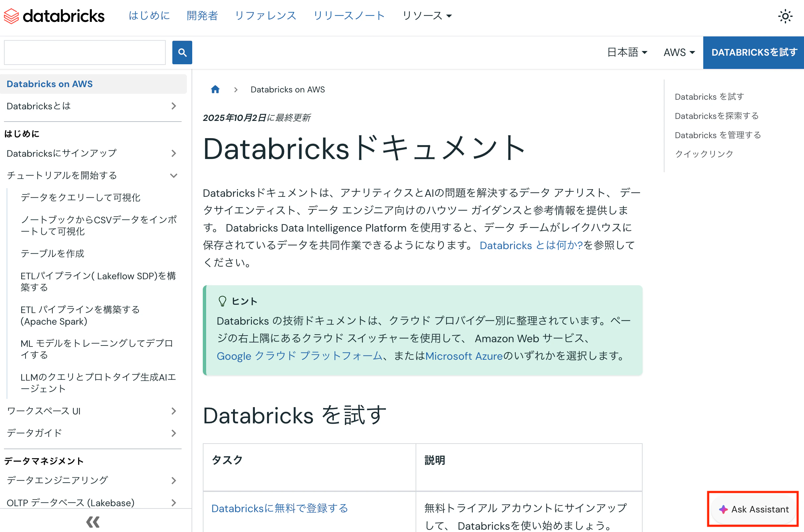Jump to Databricksを探索する in page contents
Screen dimensions: 804x532
click(717, 116)
